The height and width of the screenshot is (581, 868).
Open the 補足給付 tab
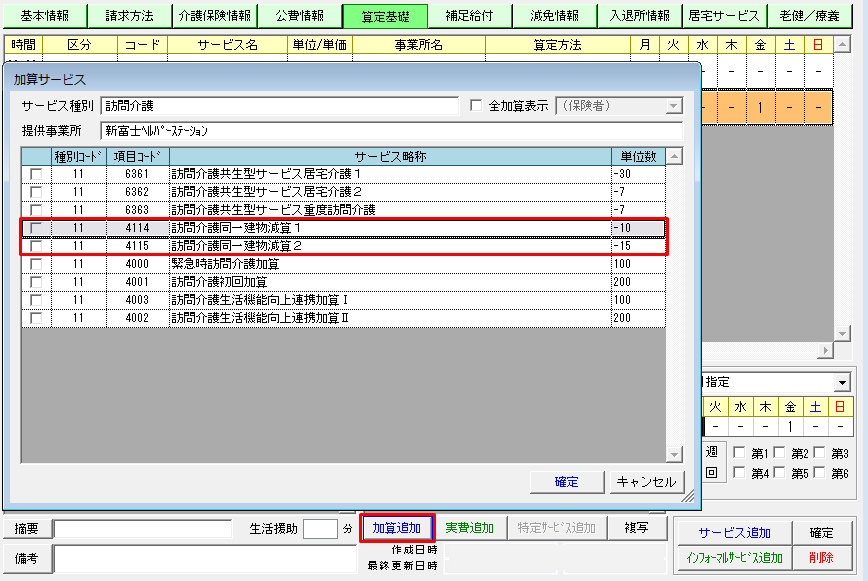469,16
